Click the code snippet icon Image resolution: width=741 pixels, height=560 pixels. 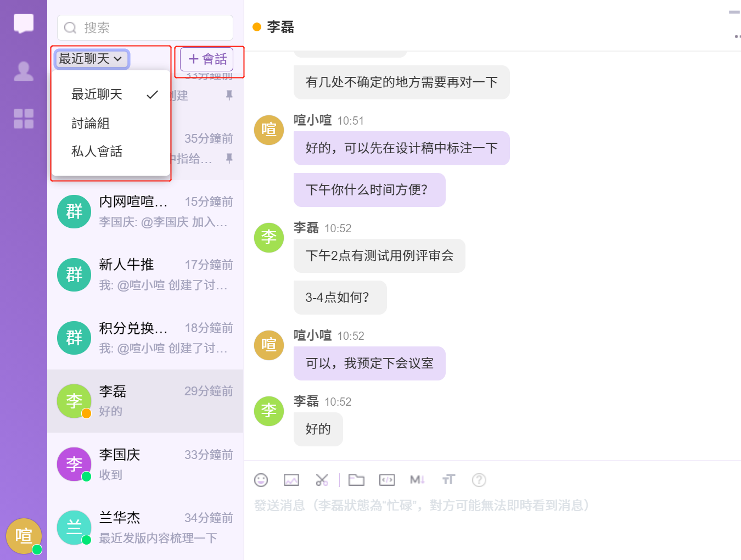click(387, 480)
